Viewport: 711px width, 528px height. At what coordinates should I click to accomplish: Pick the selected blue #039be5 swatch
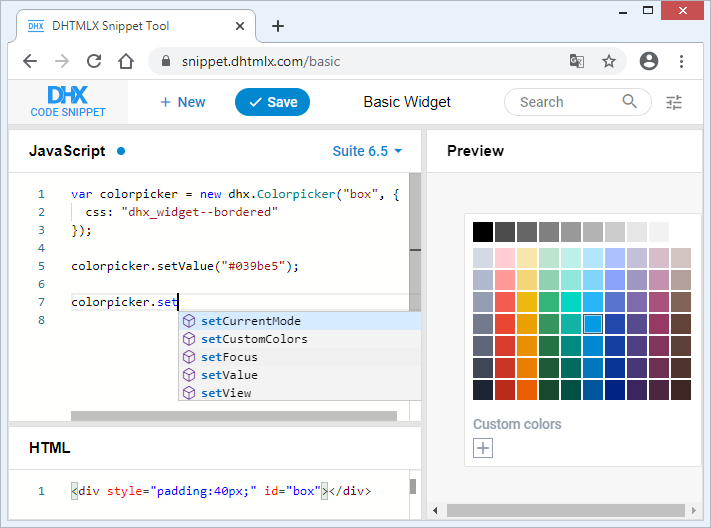pyautogui.click(x=593, y=324)
